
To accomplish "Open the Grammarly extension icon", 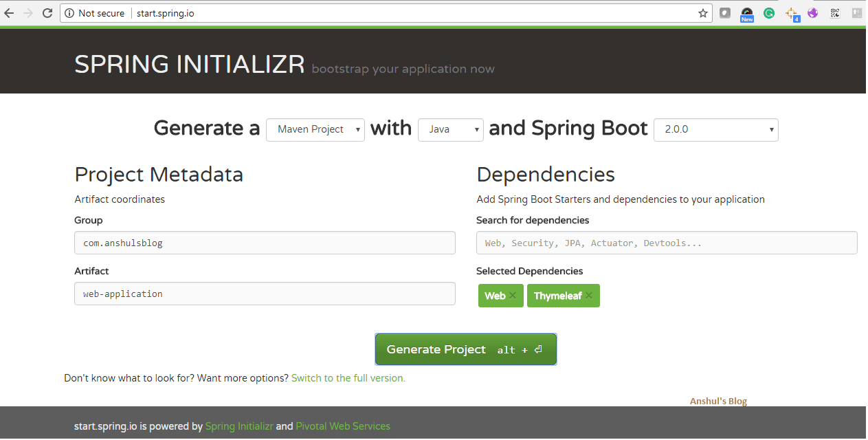I will click(x=769, y=13).
